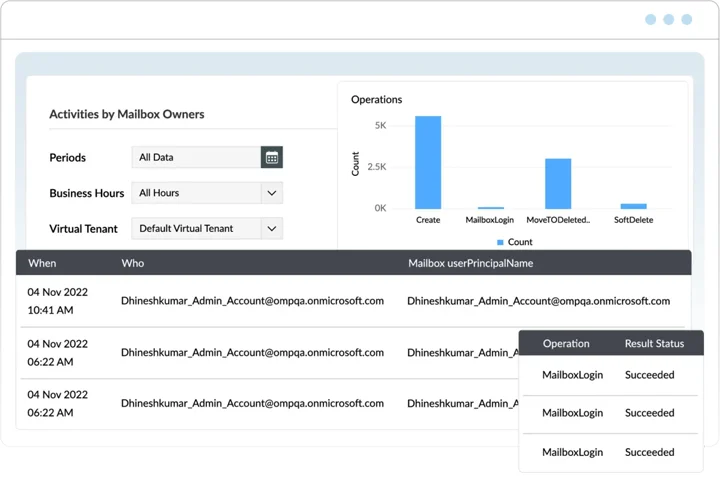This screenshot has width=720, height=494.
Task: Click the Virtual Tenant label
Action: [x=84, y=229]
